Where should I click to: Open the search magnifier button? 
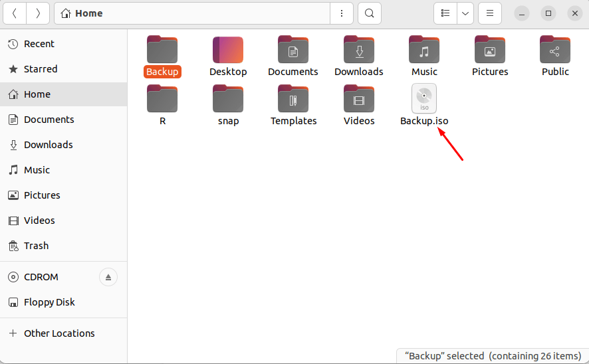point(370,13)
